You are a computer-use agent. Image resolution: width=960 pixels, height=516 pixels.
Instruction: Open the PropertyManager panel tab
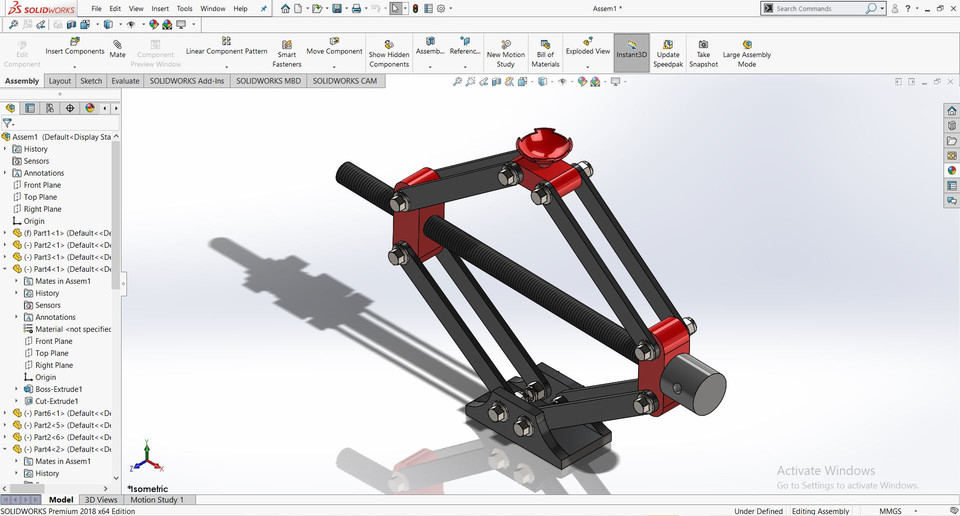pos(30,108)
